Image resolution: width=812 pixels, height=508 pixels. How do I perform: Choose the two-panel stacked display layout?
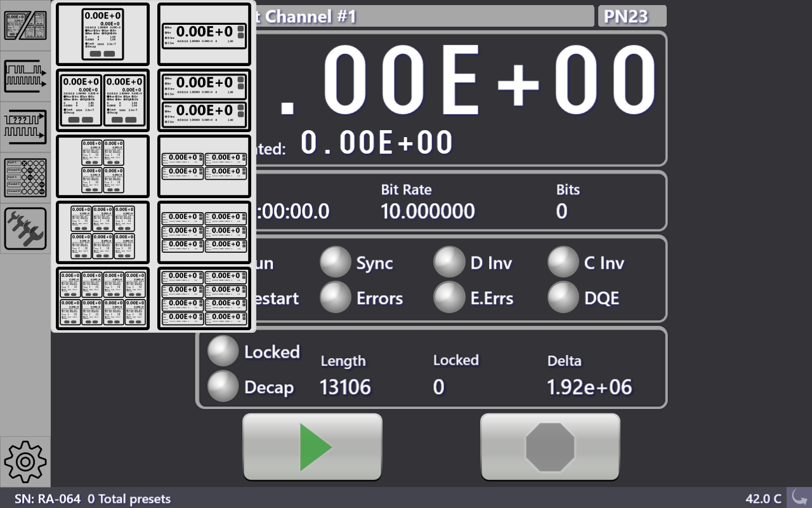[x=204, y=101]
